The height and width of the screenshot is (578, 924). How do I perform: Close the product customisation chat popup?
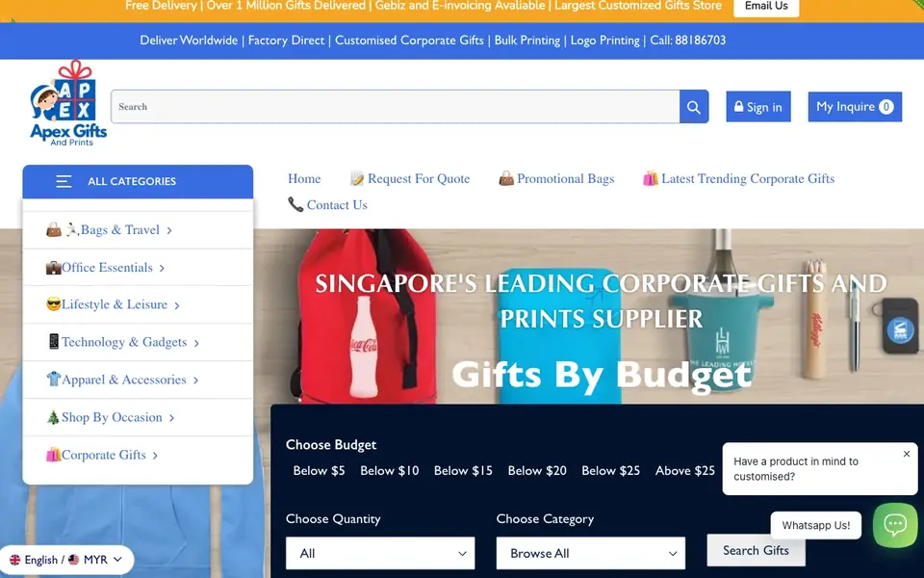click(907, 454)
